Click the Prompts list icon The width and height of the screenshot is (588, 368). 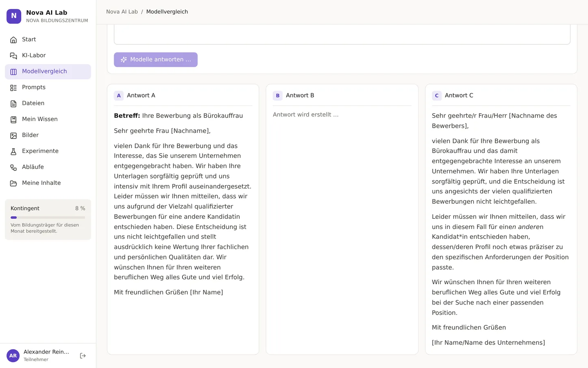pyautogui.click(x=13, y=88)
